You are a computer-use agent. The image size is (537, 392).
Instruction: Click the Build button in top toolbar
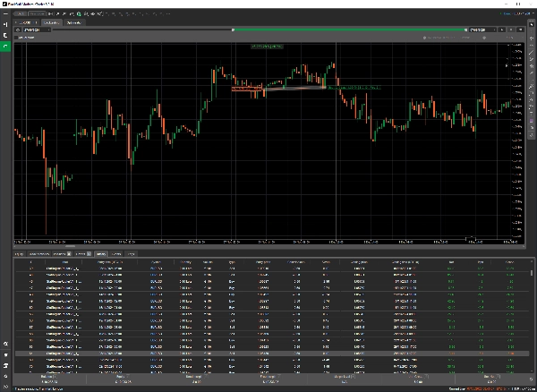click(x=20, y=13)
